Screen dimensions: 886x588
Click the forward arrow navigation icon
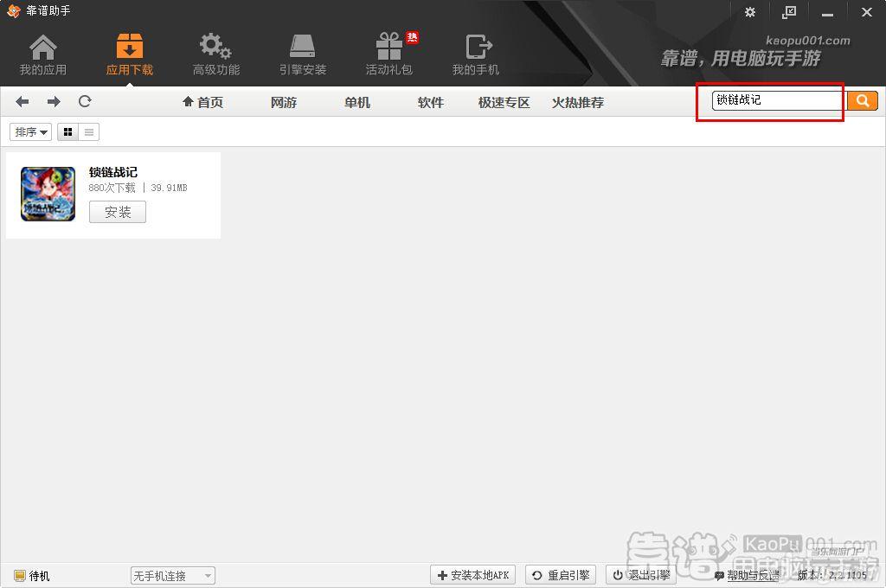tap(54, 102)
